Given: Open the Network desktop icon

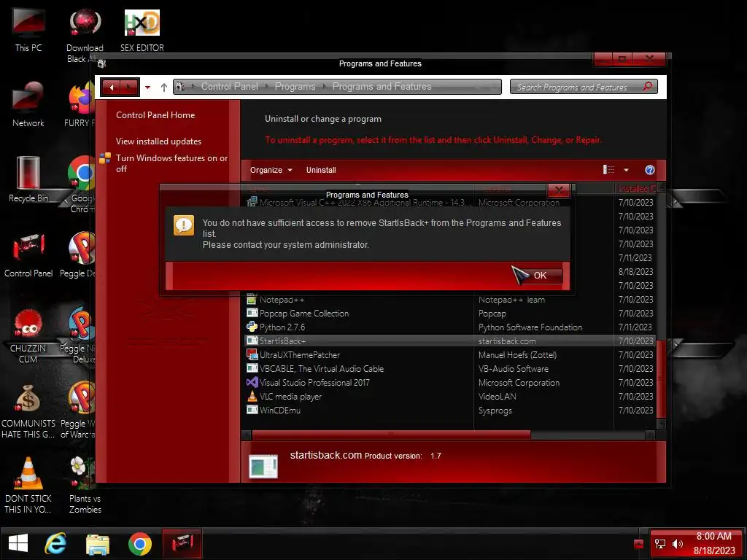Looking at the screenshot, I should pos(28,104).
